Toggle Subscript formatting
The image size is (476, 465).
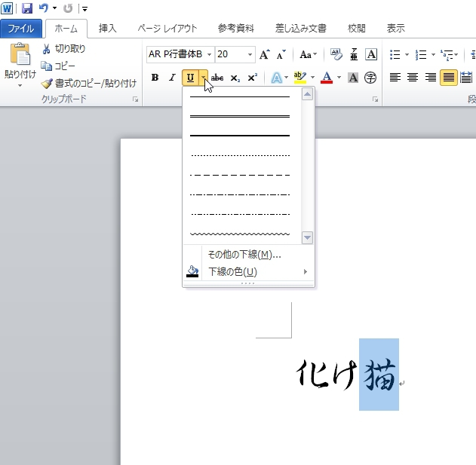[x=235, y=78]
